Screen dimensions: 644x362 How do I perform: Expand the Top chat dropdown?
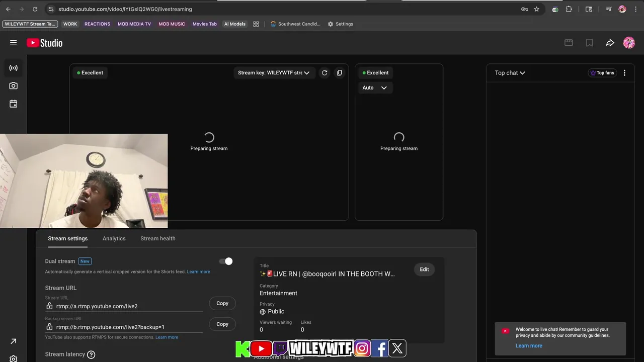click(510, 73)
